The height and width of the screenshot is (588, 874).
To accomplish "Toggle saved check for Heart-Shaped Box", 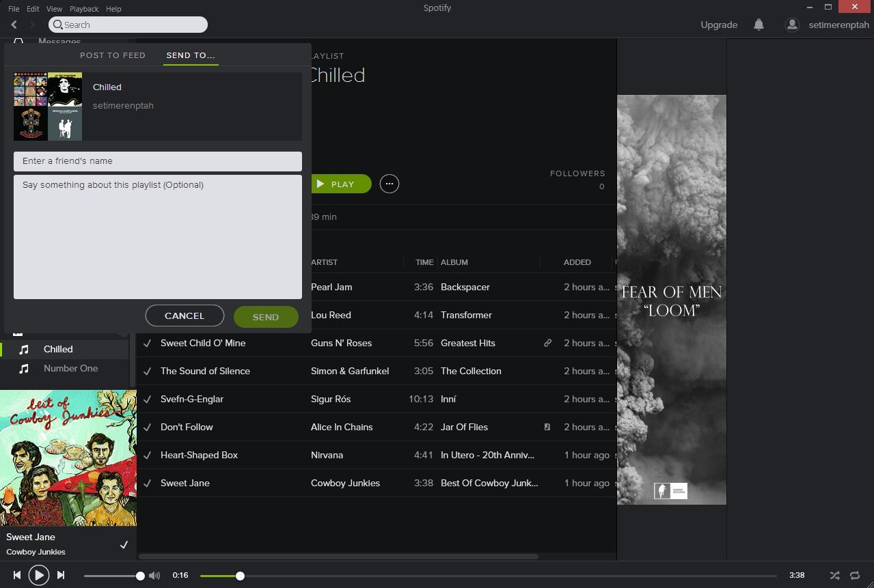I will 147,455.
